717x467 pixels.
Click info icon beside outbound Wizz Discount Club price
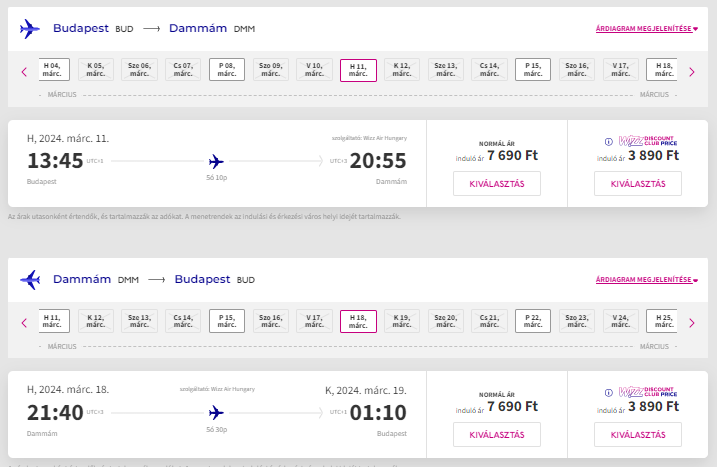pos(609,142)
